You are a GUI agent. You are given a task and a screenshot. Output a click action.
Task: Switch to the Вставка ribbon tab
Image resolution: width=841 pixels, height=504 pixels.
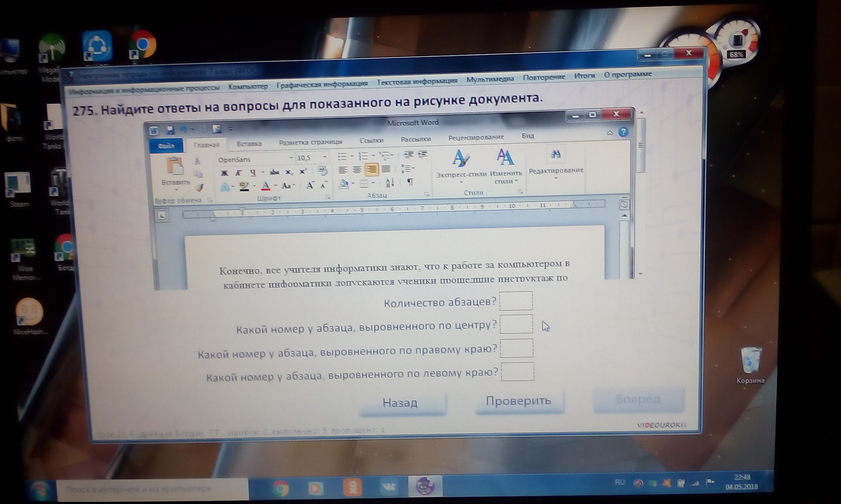pos(249,144)
